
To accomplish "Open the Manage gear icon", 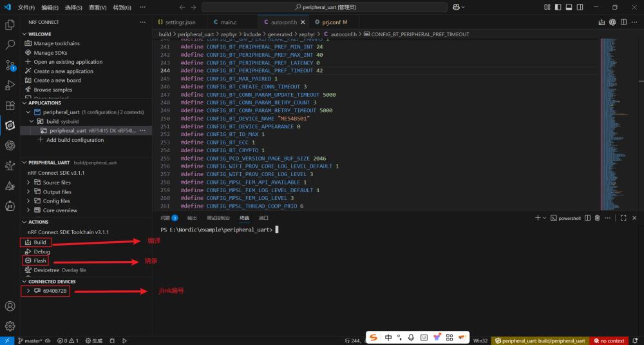I will click(10, 326).
